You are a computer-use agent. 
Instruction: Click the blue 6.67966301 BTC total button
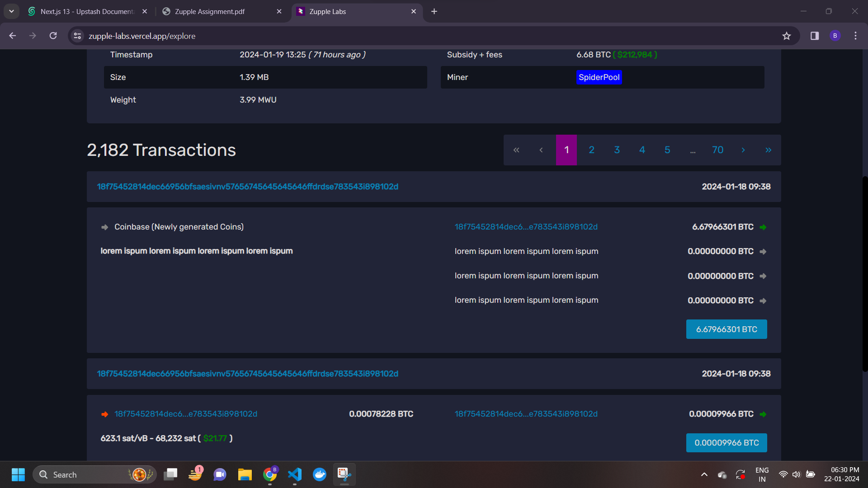(726, 329)
